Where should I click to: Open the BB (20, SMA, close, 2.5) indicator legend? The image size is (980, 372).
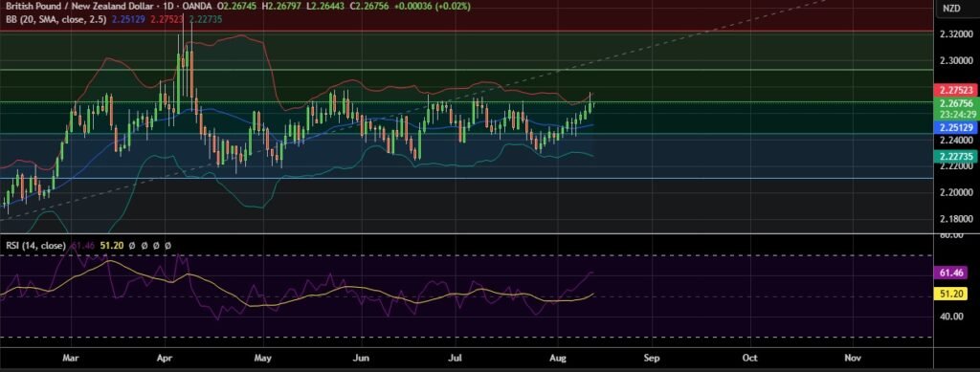pos(56,19)
